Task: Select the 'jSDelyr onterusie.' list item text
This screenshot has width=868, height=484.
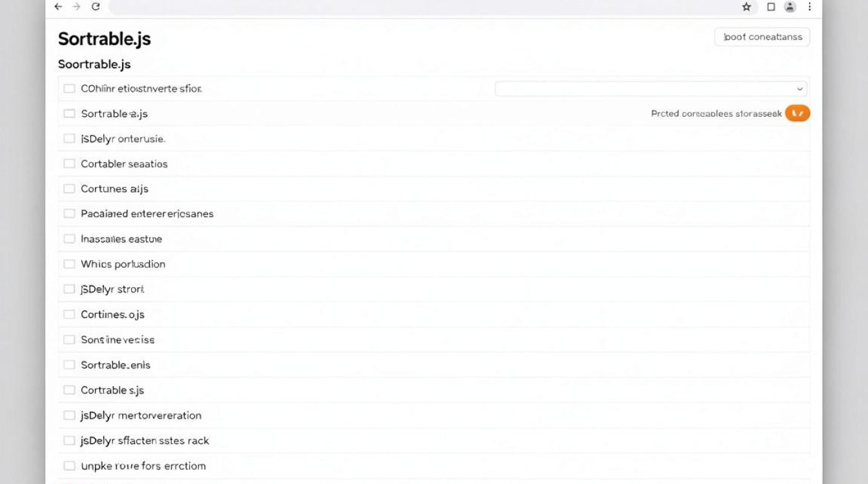Action: click(x=123, y=139)
